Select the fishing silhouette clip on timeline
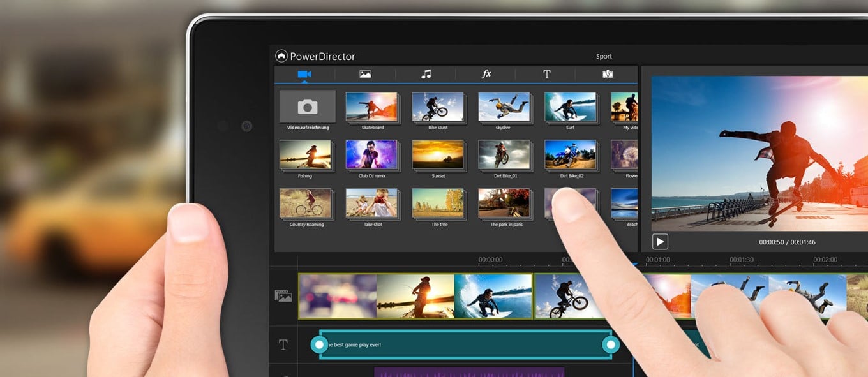Screen dimensions: 868x377 (x=415, y=297)
